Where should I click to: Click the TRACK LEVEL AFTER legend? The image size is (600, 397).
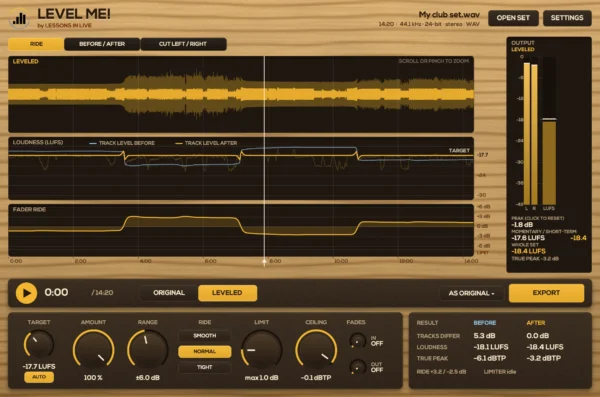206,143
